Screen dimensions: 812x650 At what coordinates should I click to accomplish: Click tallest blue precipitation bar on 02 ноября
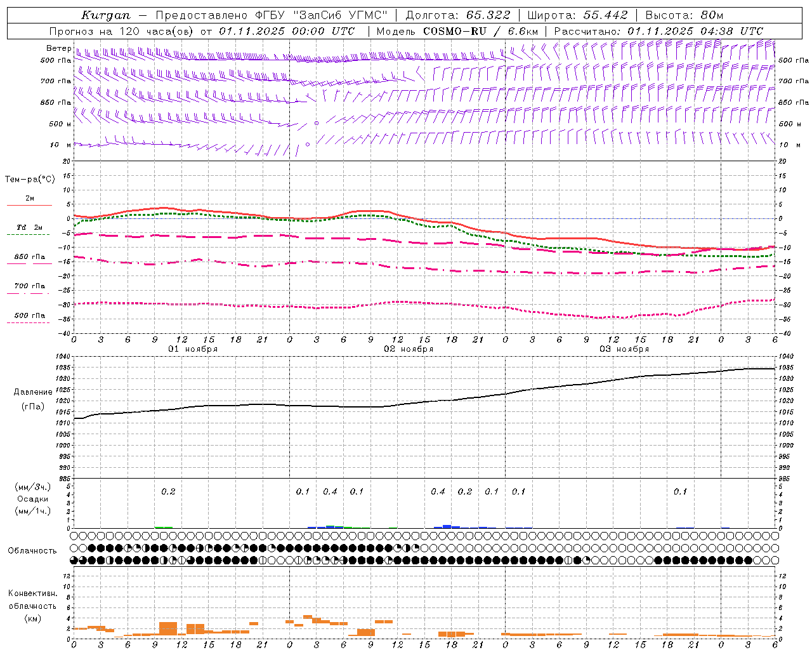[447, 526]
